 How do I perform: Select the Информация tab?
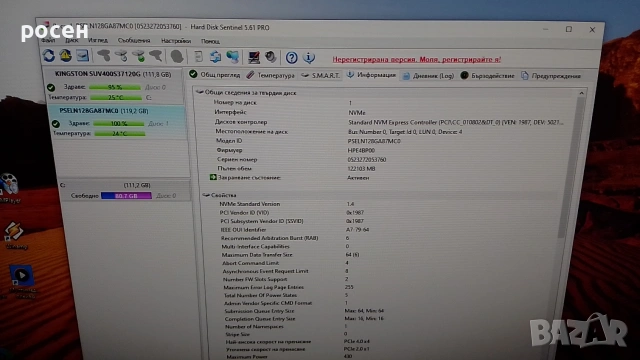tap(371, 75)
